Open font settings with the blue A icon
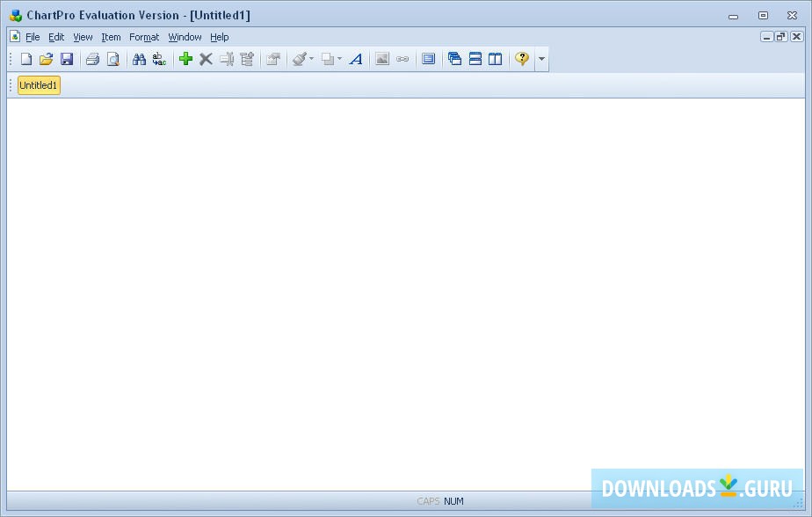 (x=356, y=59)
